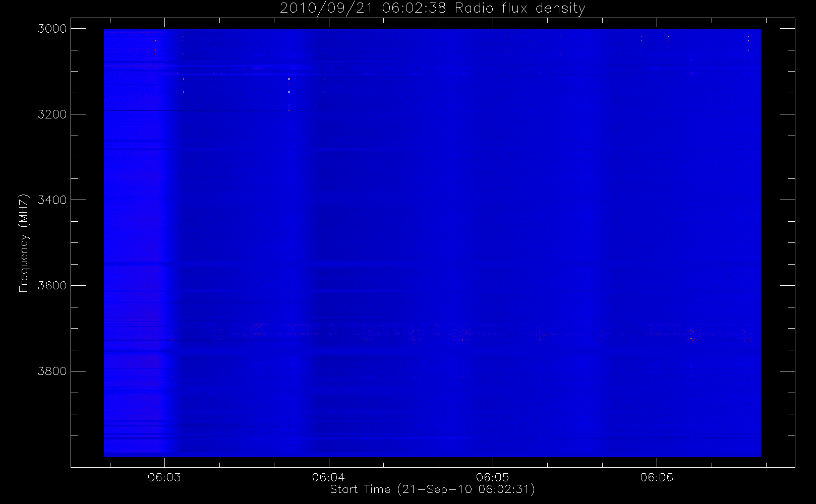
Task: Click the 06:05 time tick label
Action: point(493,477)
